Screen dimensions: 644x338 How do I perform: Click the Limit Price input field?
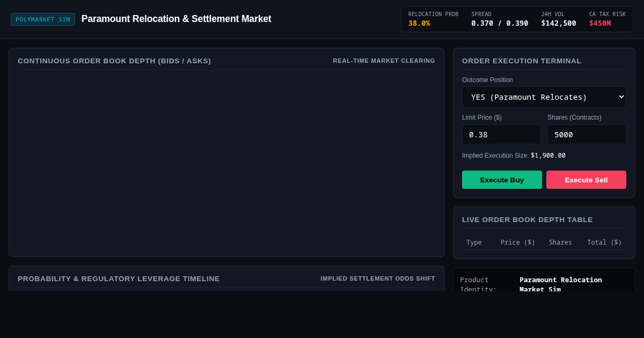click(501, 135)
